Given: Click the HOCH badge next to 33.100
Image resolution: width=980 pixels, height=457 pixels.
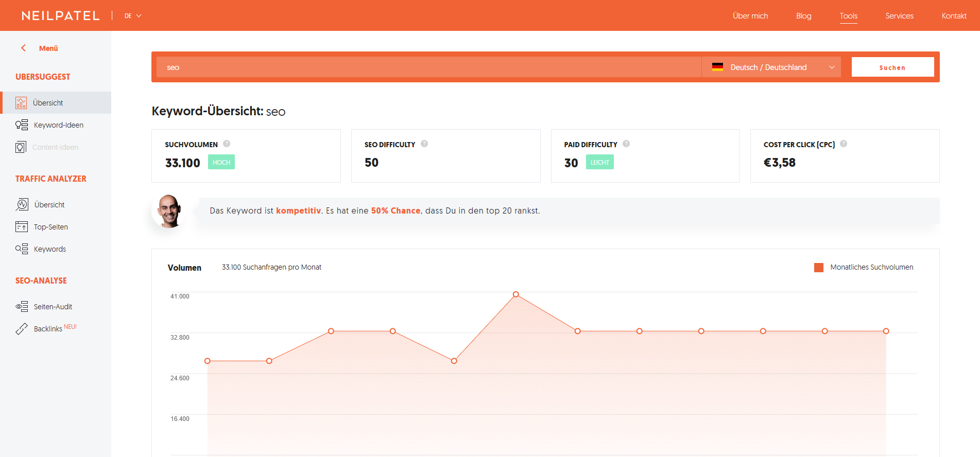Looking at the screenshot, I should pyautogui.click(x=221, y=162).
